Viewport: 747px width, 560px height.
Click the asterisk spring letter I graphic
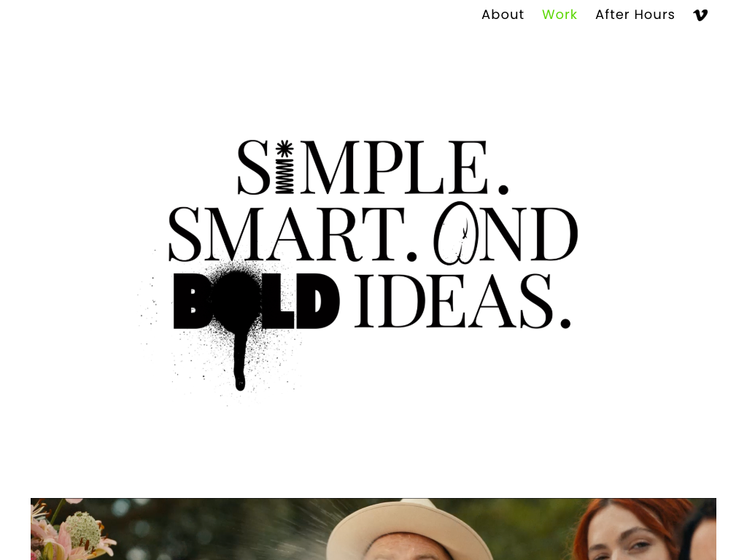(285, 167)
